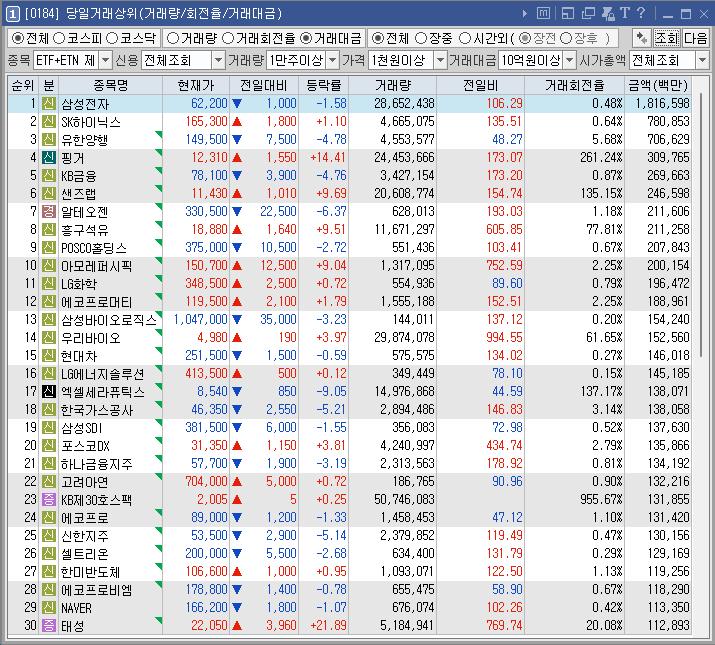Click 삼성SDI amount 137,630
This screenshot has height=645, width=715.
pyautogui.click(x=668, y=427)
